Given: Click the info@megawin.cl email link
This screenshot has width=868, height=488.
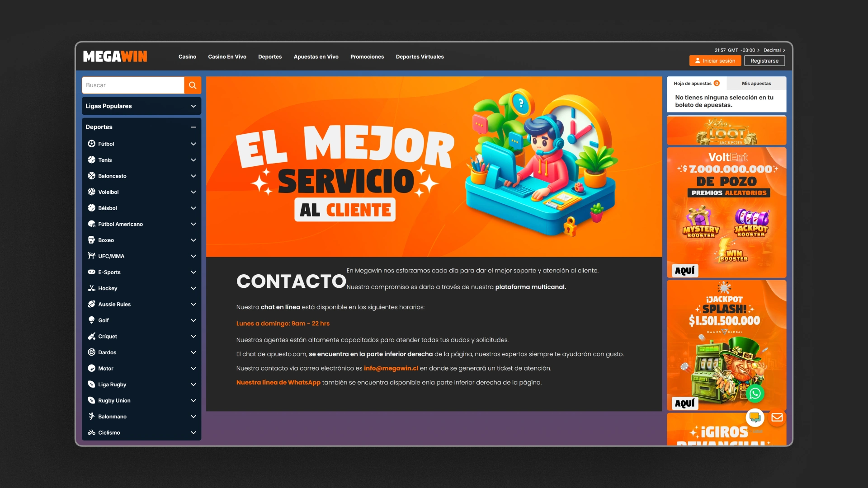Looking at the screenshot, I should point(391,368).
